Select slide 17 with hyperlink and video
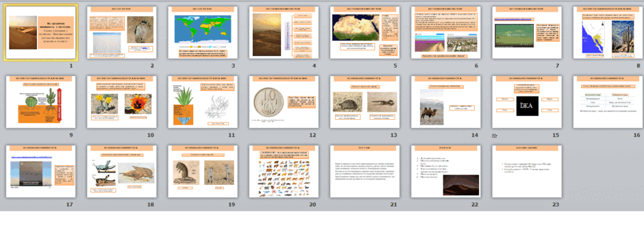This screenshot has height=250, width=644. tap(40, 171)
